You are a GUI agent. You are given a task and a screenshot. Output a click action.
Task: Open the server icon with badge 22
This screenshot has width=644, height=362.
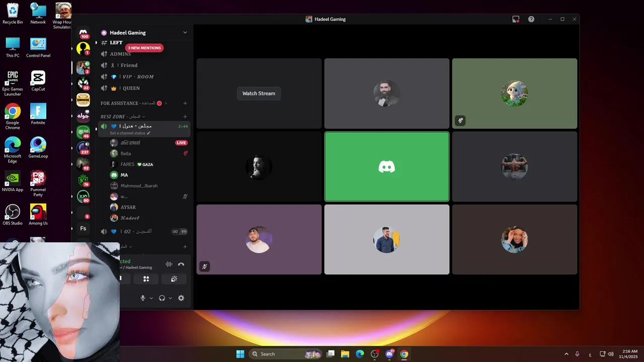(83, 83)
